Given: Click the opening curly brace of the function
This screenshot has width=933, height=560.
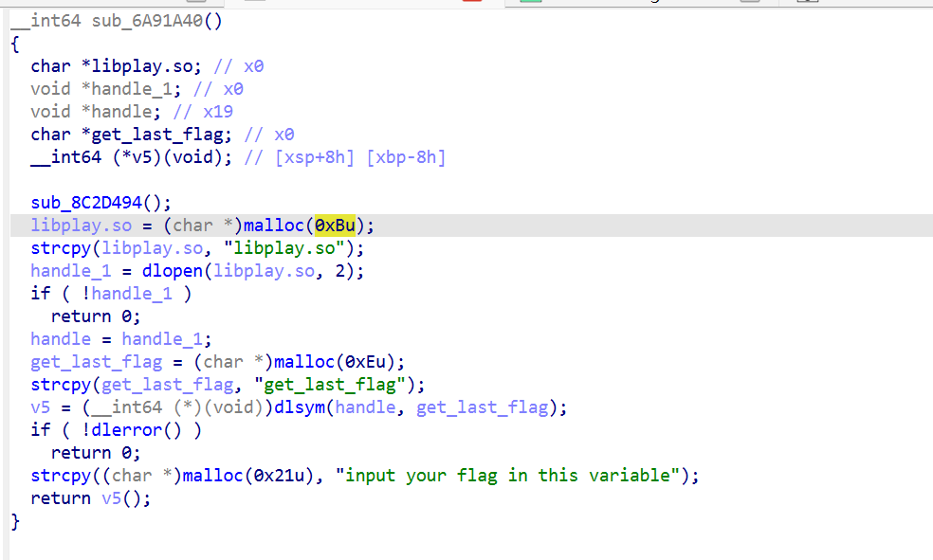Looking at the screenshot, I should click(x=15, y=44).
